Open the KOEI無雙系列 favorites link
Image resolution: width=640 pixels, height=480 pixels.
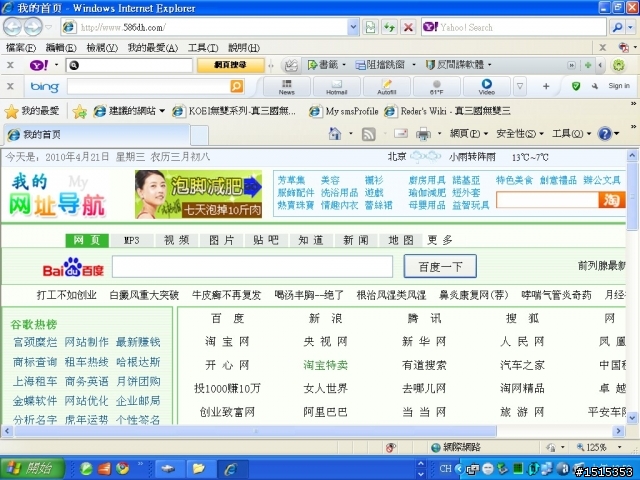(x=235, y=111)
